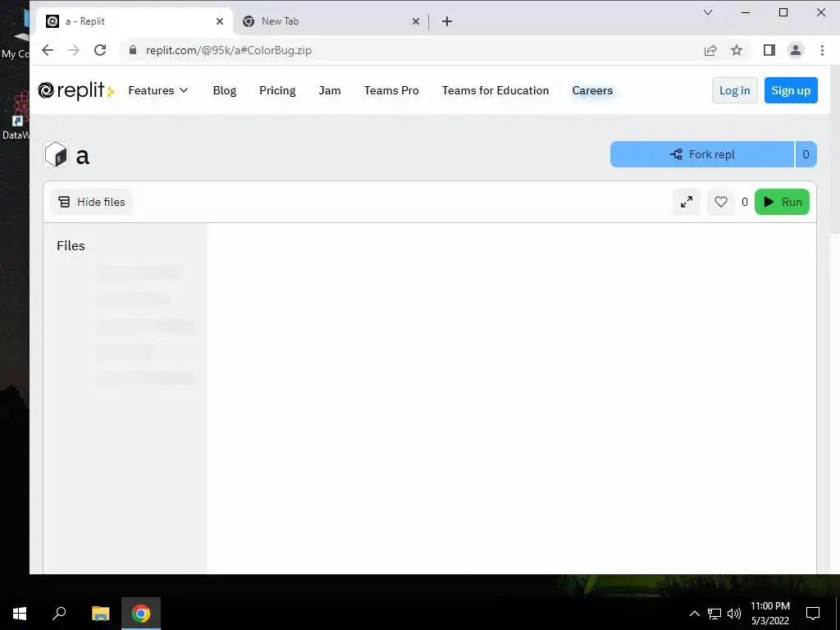840x630 pixels.
Task: Click the Sign up button
Action: (x=791, y=90)
